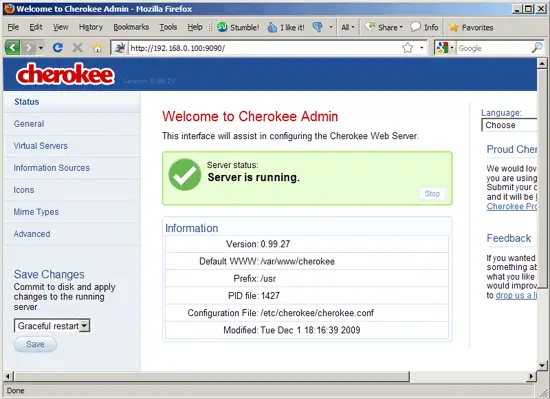Click the vertical scrollbar thumb

542,178
